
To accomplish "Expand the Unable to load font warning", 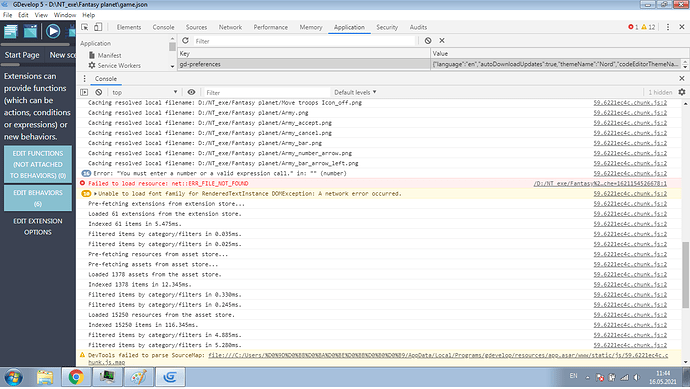I will (x=95, y=194).
